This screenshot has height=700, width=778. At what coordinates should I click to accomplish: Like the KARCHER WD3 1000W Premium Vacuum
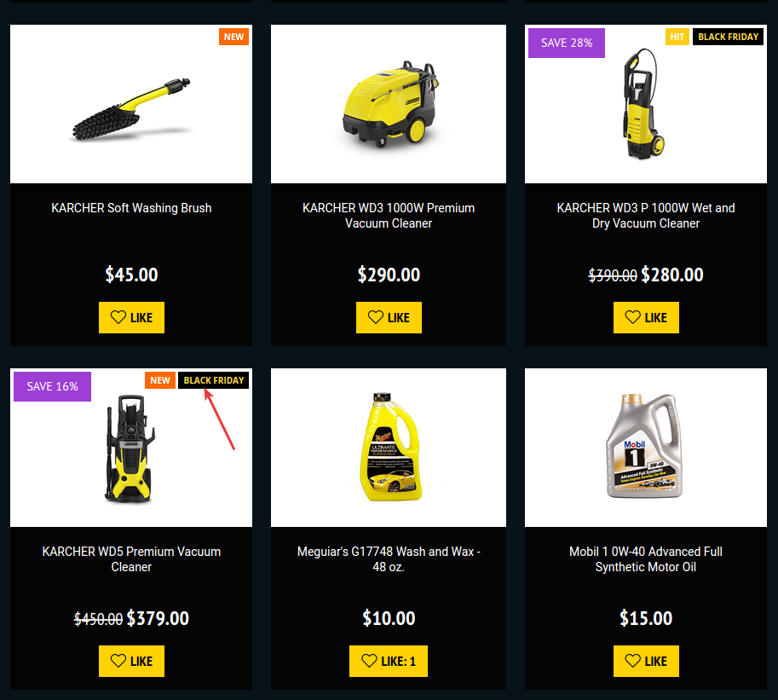389,317
